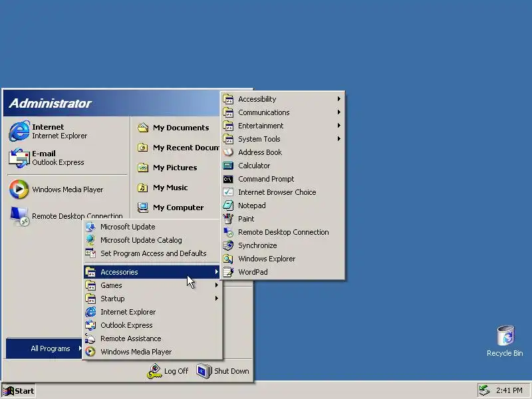Click the All Programs button
Screen dimensions: 532x399
click(x=44, y=348)
